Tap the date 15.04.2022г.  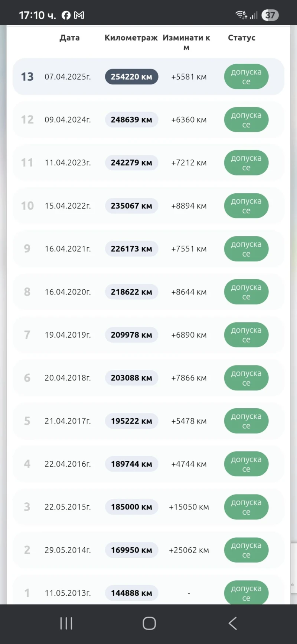[68, 206]
